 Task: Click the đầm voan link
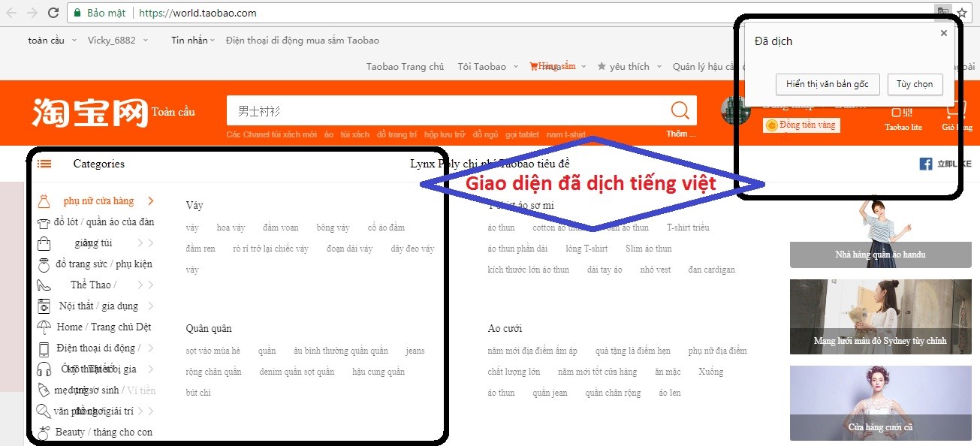coord(281,228)
